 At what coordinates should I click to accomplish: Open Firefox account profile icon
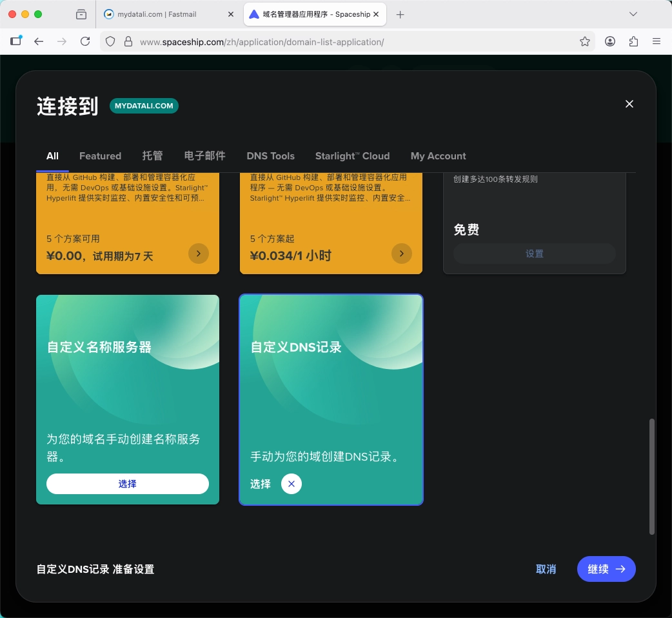pyautogui.click(x=610, y=41)
